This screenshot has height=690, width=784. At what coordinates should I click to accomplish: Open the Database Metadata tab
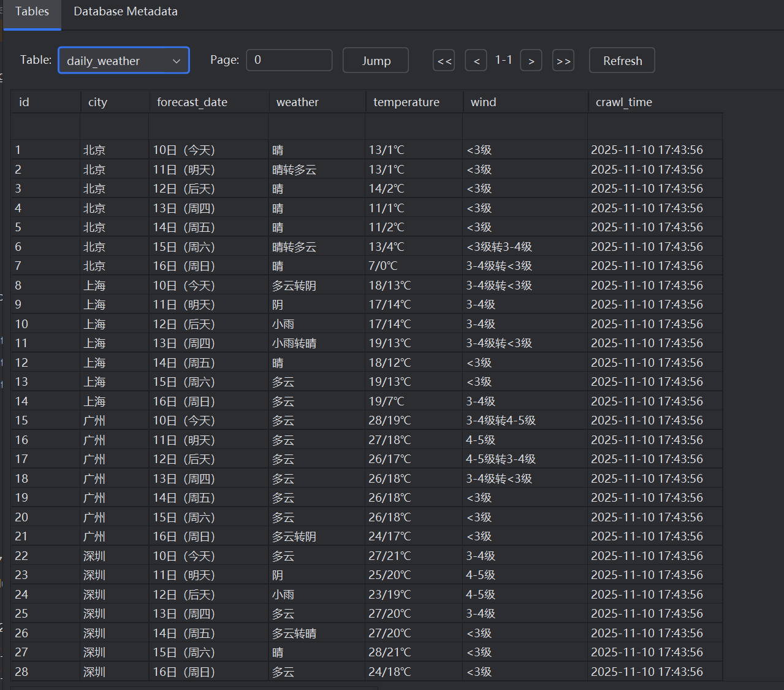(126, 12)
